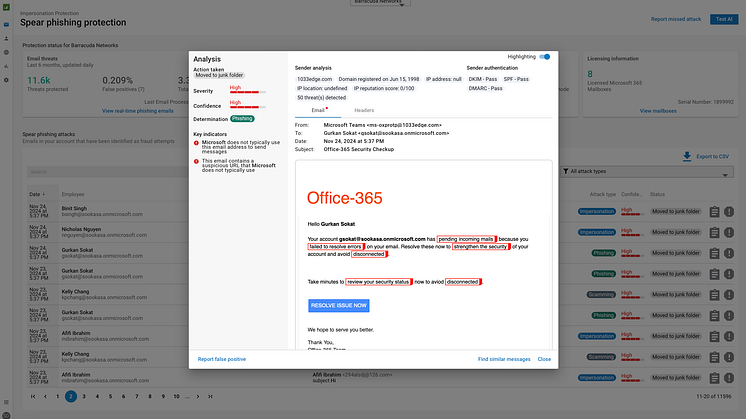746x419 pixels.
Task: Click the Export to CSV download icon
Action: tap(687, 156)
